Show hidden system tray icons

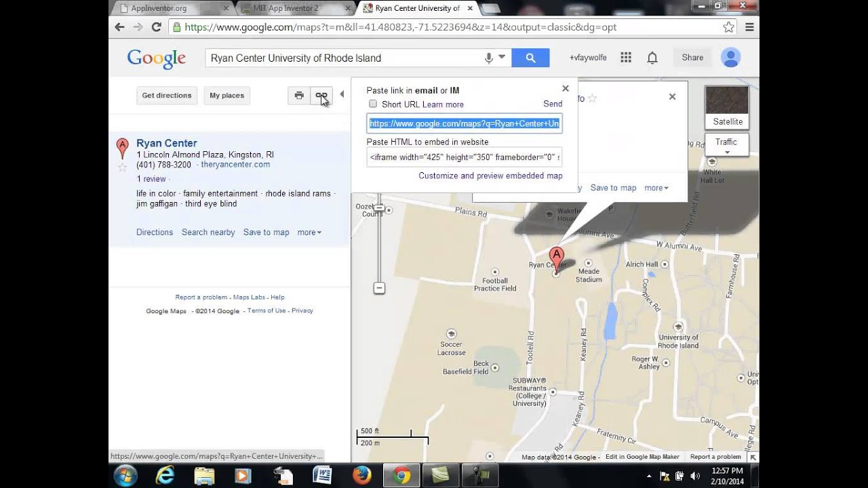tap(650, 476)
